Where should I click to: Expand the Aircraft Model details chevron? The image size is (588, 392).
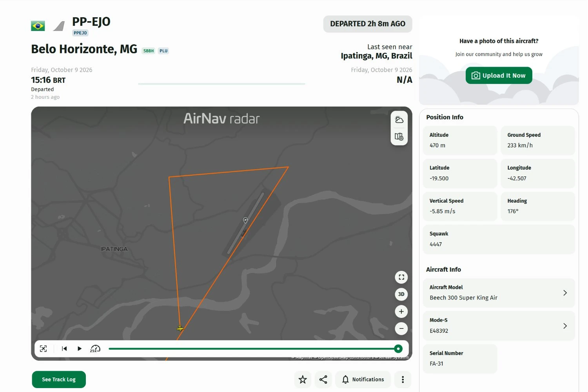pyautogui.click(x=565, y=293)
